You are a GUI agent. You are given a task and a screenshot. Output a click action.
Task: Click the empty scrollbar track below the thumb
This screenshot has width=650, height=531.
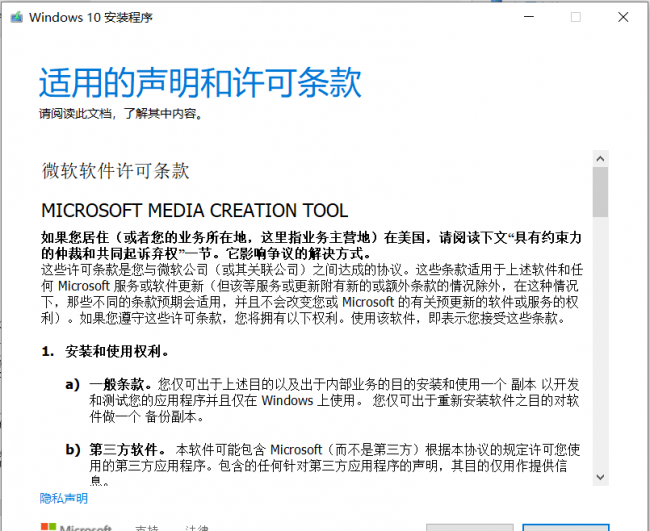click(x=600, y=343)
